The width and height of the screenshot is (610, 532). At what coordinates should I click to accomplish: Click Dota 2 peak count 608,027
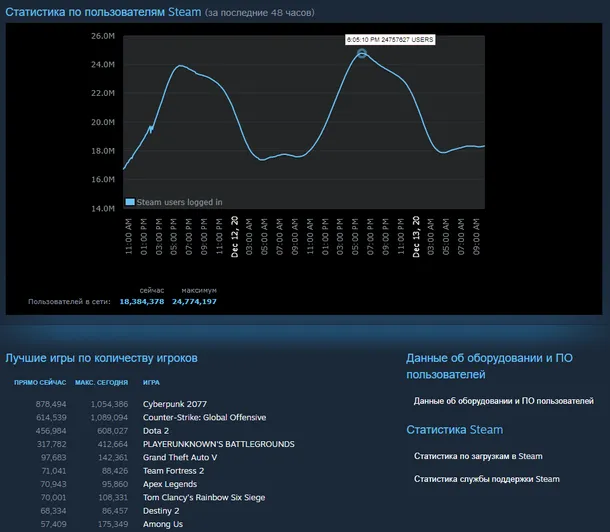(x=112, y=431)
